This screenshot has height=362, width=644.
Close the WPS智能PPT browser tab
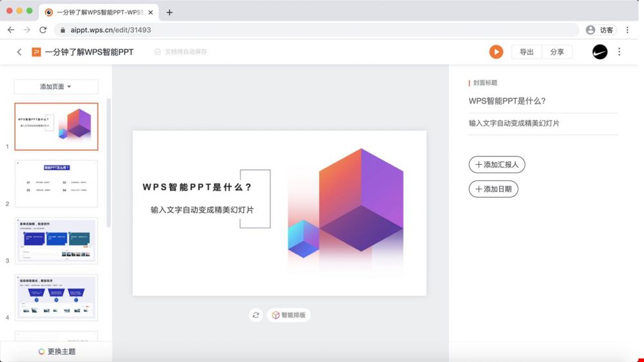(x=150, y=12)
